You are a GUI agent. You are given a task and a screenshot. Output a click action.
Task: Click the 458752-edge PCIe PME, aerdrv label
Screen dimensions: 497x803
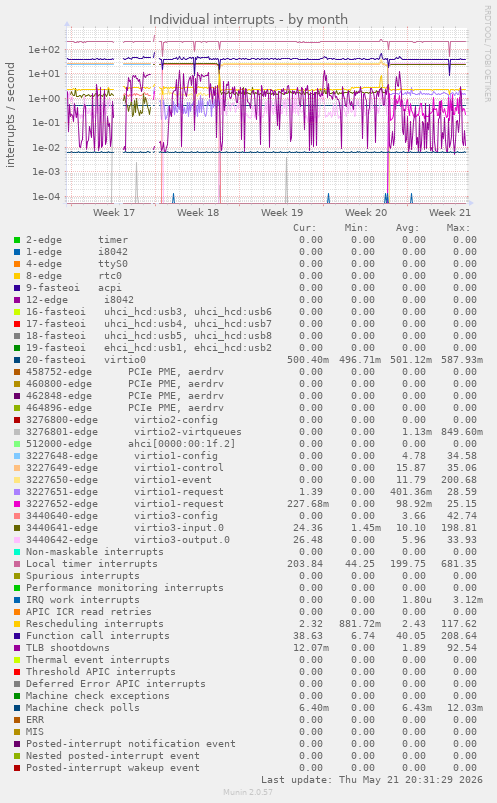click(125, 372)
